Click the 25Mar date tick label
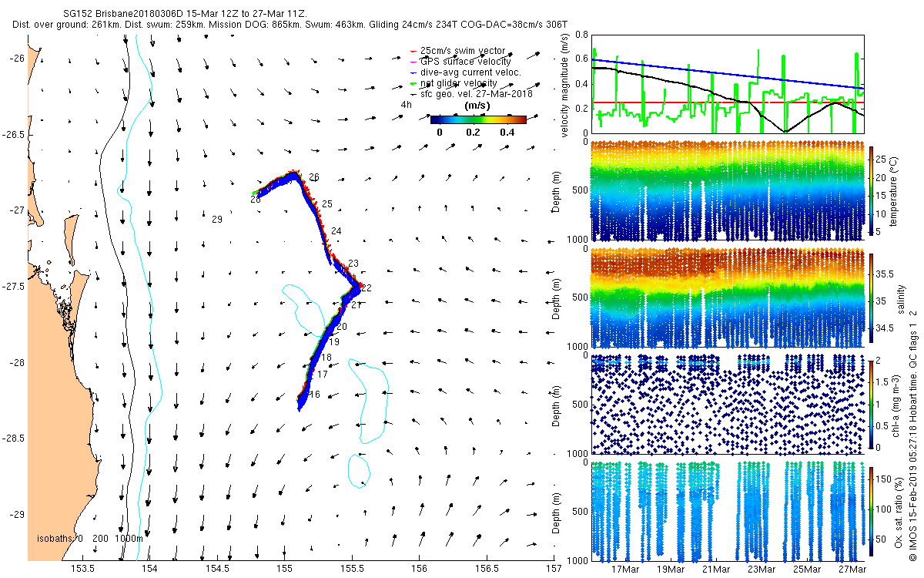This screenshot has width=924, height=578. tap(807, 570)
